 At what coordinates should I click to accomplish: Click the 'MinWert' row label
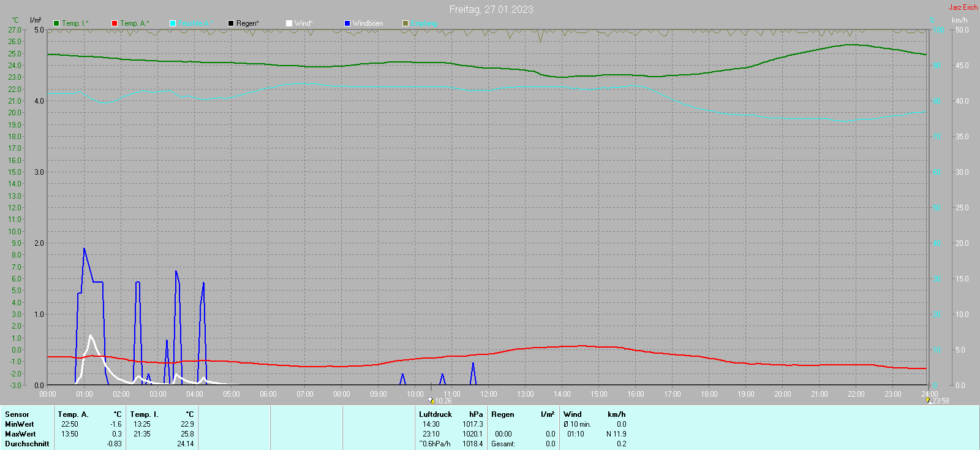pos(20,424)
